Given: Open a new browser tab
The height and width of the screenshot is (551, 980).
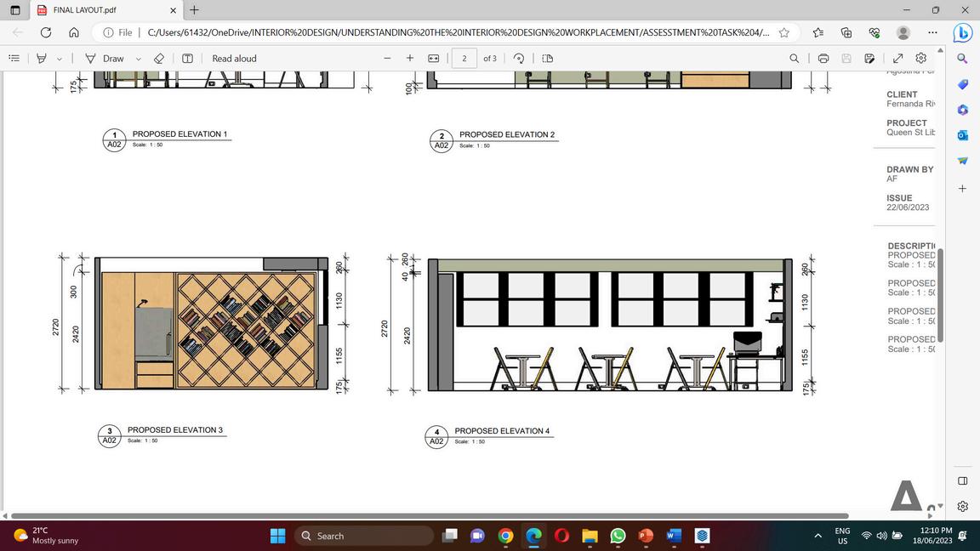Looking at the screenshot, I should click(x=194, y=10).
